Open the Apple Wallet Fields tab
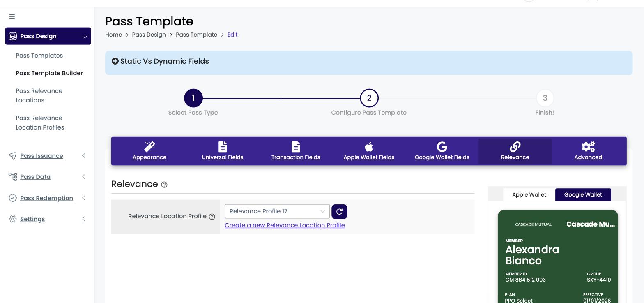 click(369, 151)
